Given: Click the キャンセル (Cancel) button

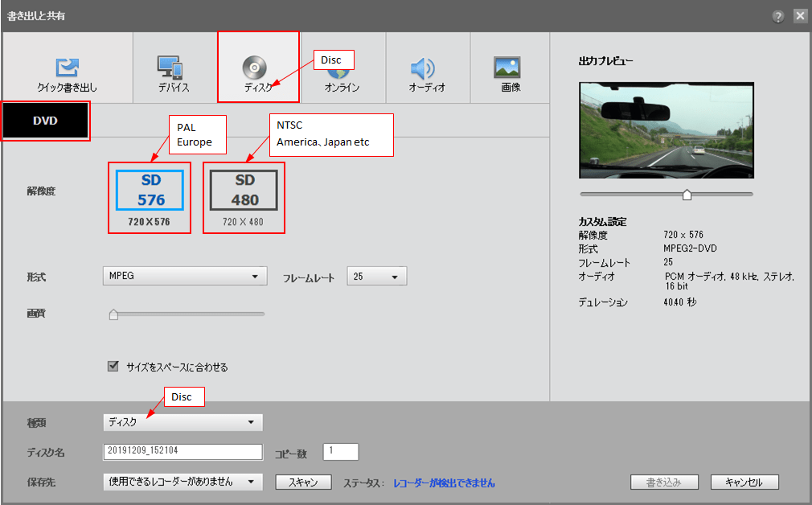Looking at the screenshot, I should [744, 482].
